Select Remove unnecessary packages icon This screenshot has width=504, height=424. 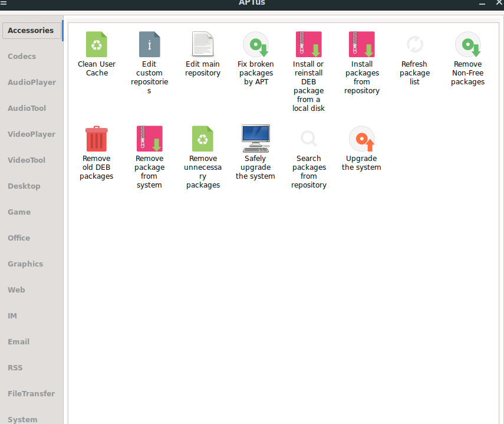(x=203, y=139)
